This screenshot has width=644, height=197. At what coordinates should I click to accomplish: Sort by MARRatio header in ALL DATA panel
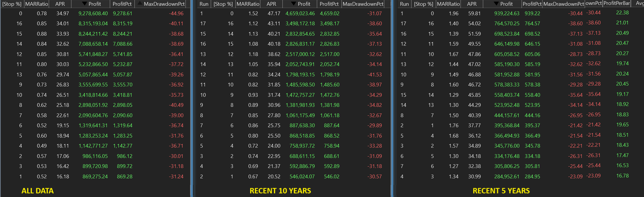(36, 4)
